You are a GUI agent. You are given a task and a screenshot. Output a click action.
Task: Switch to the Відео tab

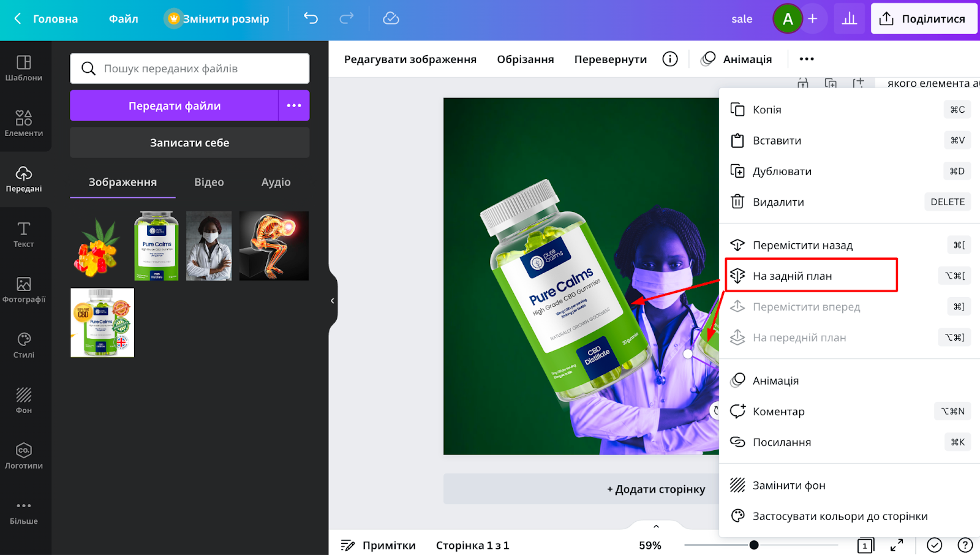[x=209, y=182]
